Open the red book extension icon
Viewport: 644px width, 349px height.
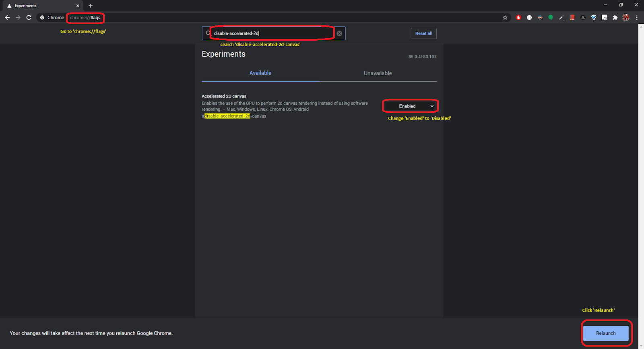coord(572,18)
